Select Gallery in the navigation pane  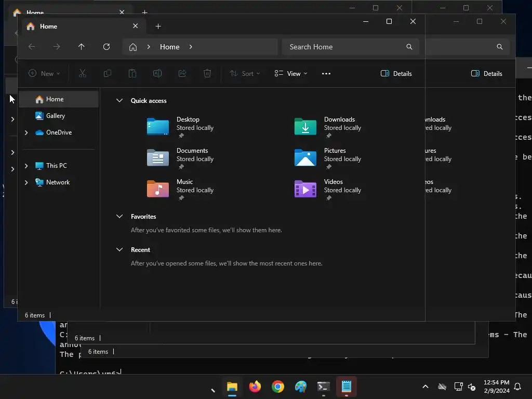(59, 116)
